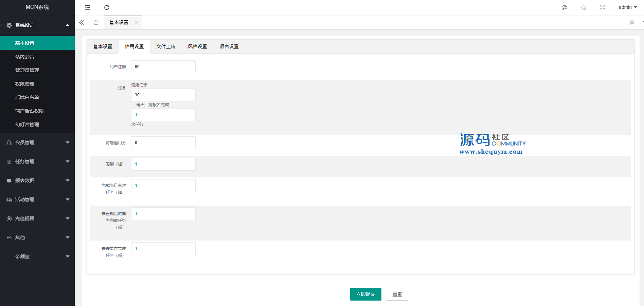Click the 立即提交 submit button
The height and width of the screenshot is (306, 644).
(366, 294)
